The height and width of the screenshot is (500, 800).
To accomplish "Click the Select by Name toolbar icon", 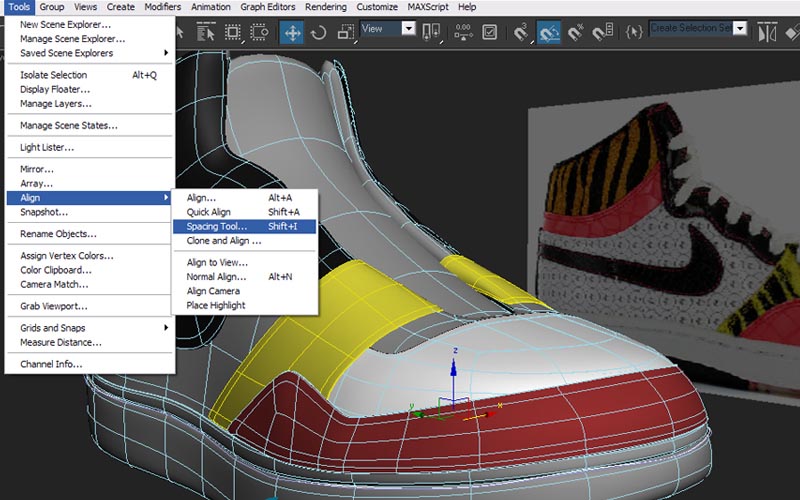I will (x=206, y=33).
